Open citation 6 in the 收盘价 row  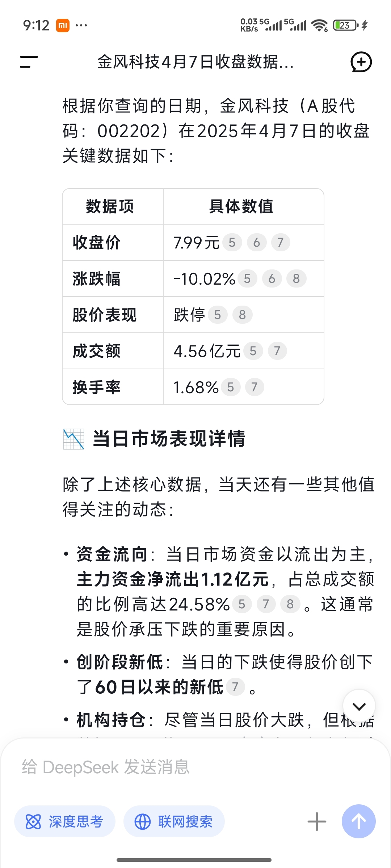click(x=257, y=242)
